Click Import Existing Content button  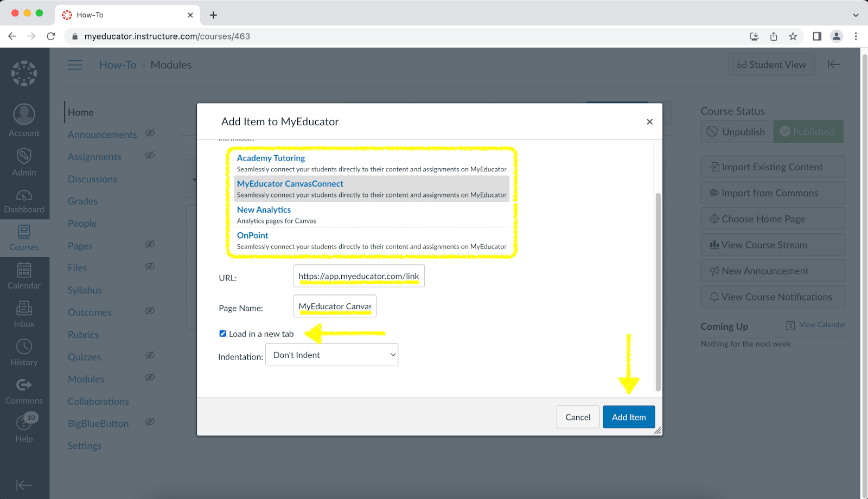click(773, 167)
